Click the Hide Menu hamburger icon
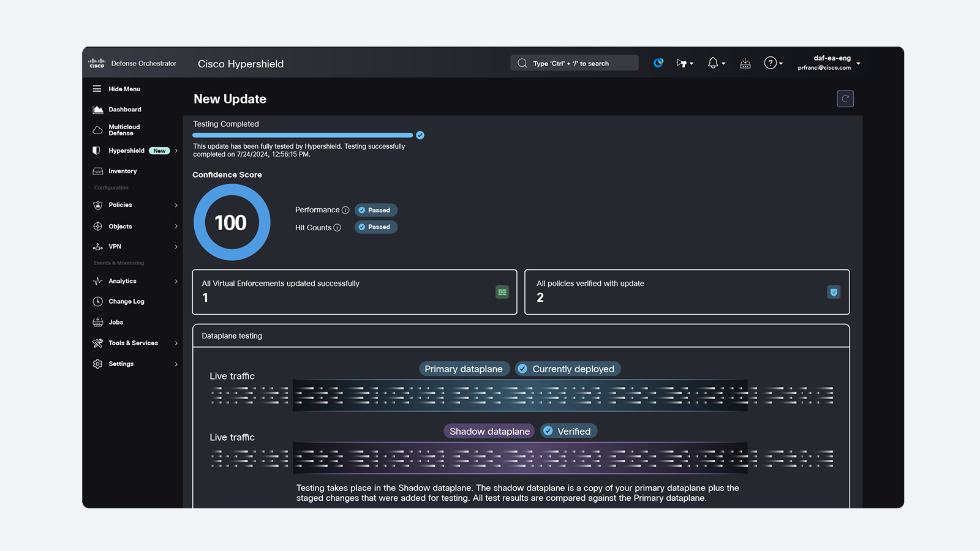Viewport: 980px width, 551px height. [97, 89]
